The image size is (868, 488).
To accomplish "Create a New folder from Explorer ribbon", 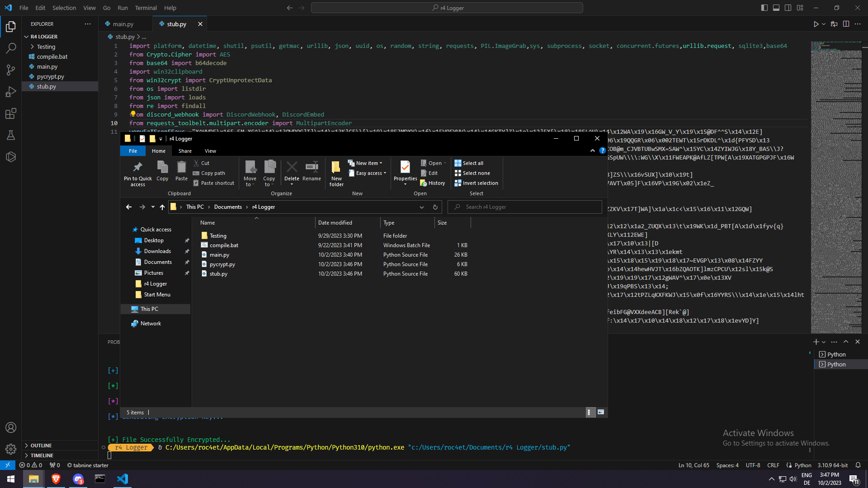I will [336, 174].
